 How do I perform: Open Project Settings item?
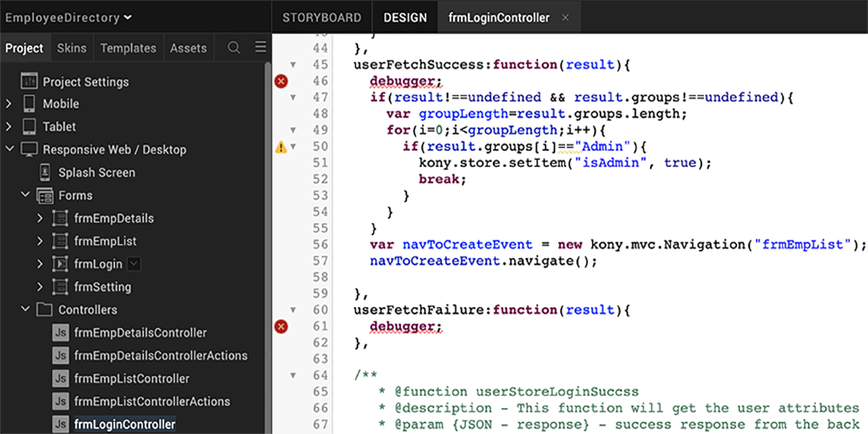pyautogui.click(x=85, y=82)
